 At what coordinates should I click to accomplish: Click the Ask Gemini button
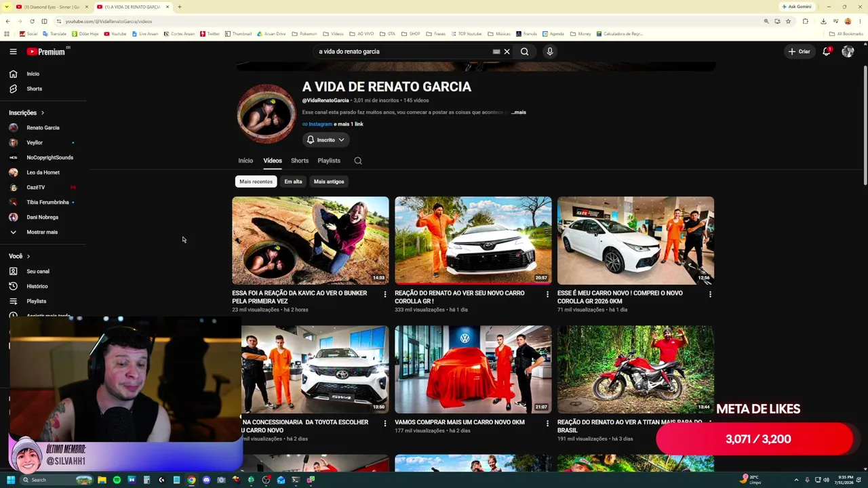[x=796, y=7]
